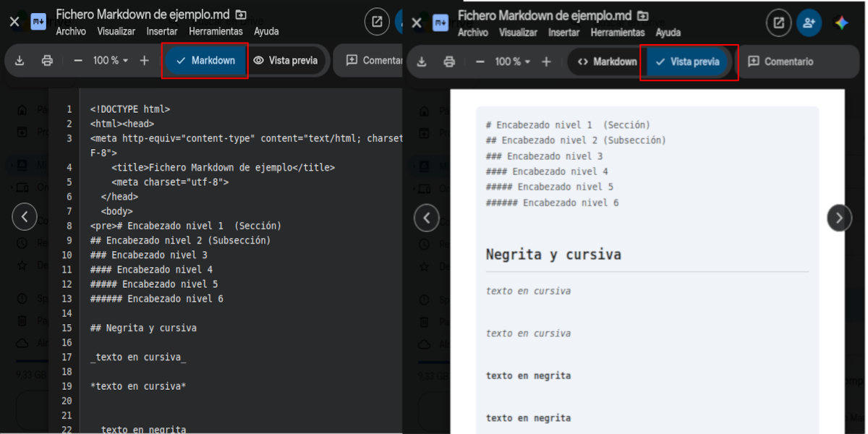Click Markdown file icon in left-hand window header
Image resolution: width=868 pixels, height=434 pixels.
click(x=38, y=20)
